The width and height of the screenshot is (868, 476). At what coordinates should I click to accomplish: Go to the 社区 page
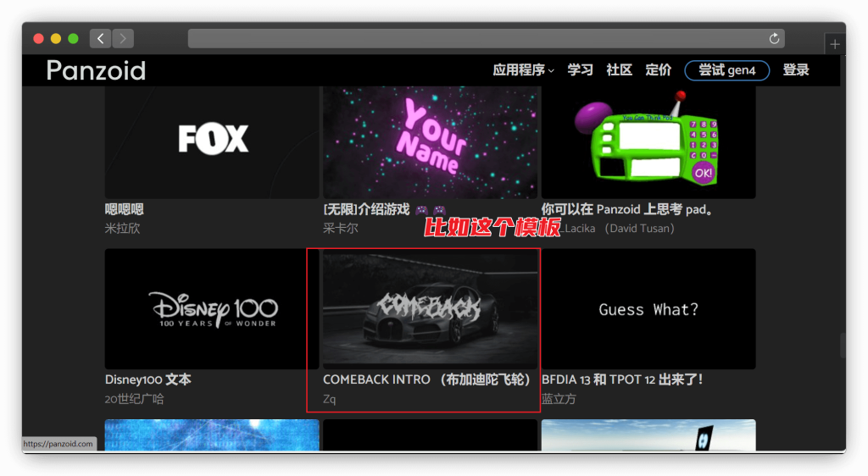tap(619, 70)
